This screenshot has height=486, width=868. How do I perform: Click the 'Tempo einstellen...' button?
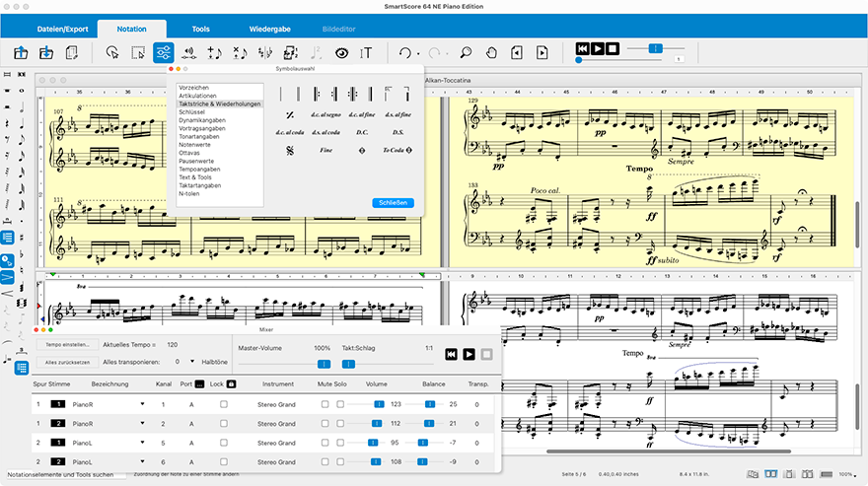(x=68, y=345)
